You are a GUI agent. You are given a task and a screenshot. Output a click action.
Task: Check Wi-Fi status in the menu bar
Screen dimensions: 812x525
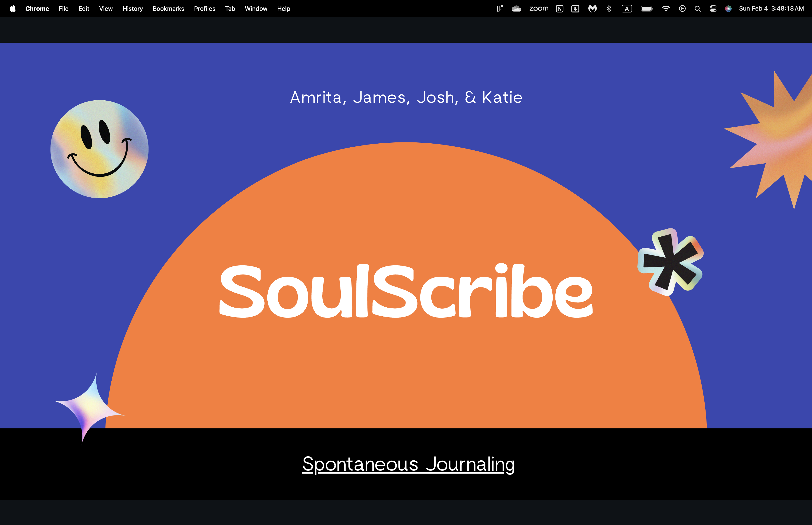tap(665, 8)
